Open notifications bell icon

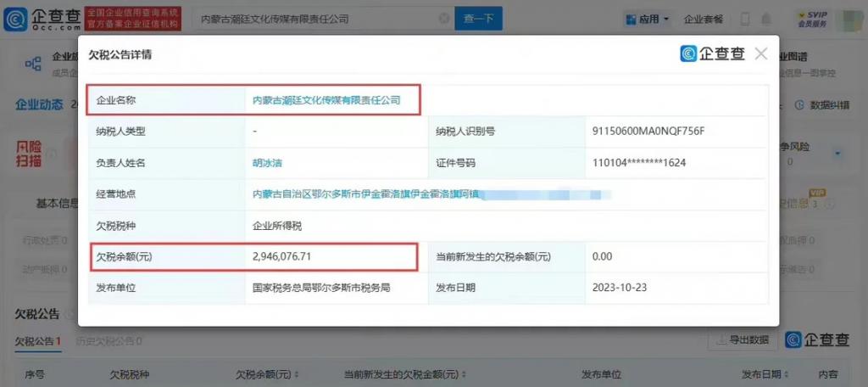click(x=767, y=19)
